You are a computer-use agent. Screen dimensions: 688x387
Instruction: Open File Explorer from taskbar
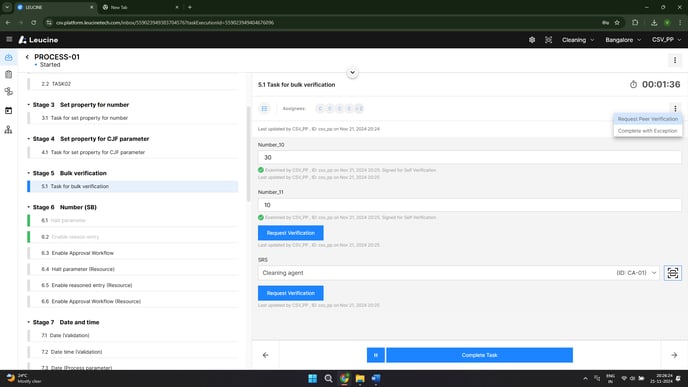tap(360, 378)
